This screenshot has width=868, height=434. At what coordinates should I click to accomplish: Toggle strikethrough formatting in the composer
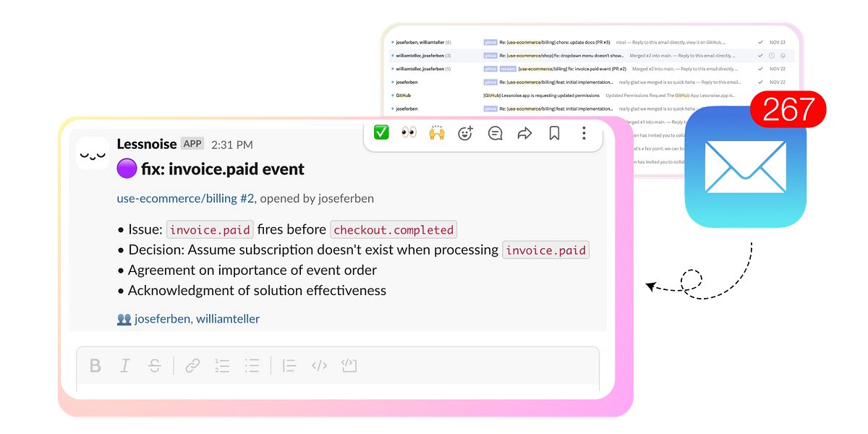point(154,365)
